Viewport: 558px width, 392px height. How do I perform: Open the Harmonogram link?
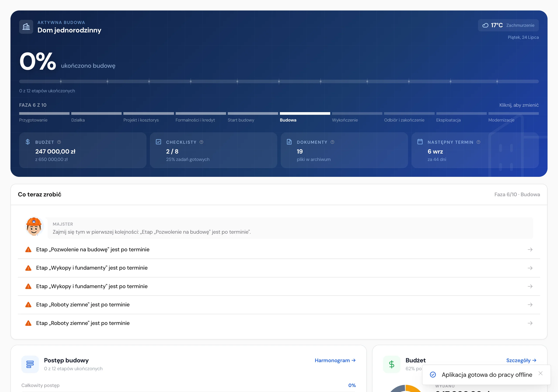335,360
